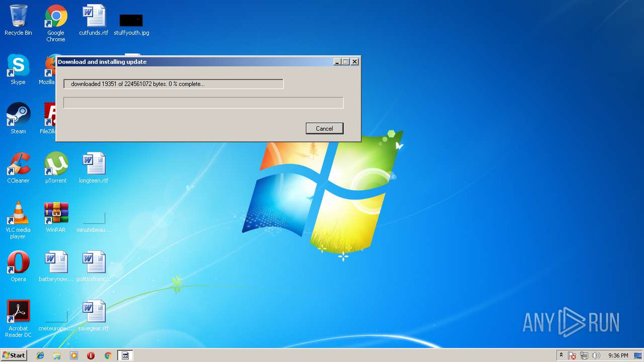Open the network status tray icon
644x362 pixels.
[584, 355]
